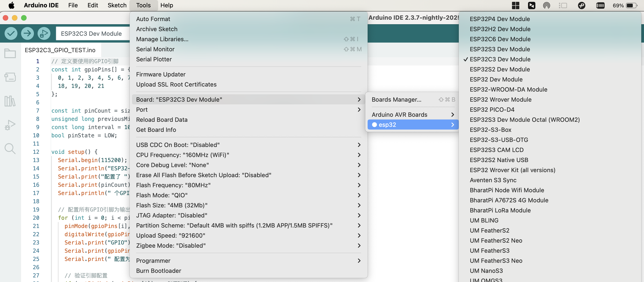Choose BharatPi LoRa Module board
This screenshot has height=282, width=644.
550,210
